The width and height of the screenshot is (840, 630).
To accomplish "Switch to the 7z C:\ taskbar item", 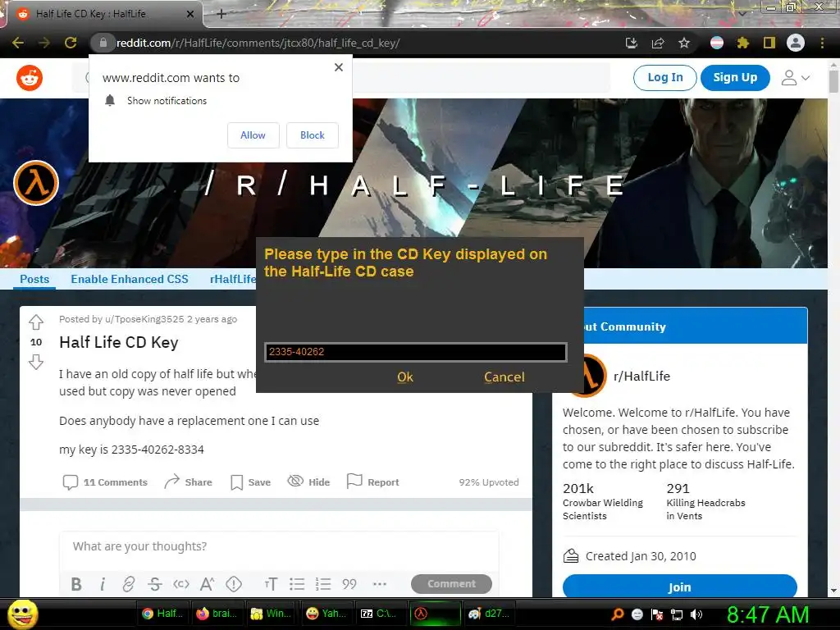I will click(x=381, y=614).
